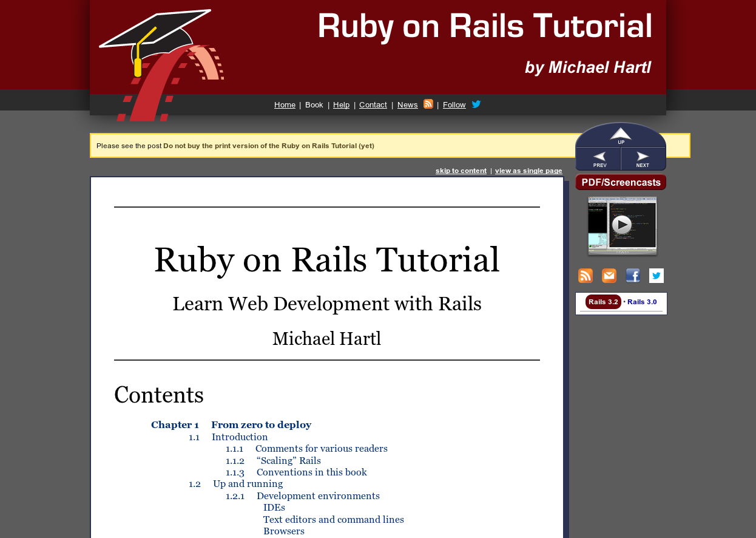This screenshot has height=538, width=756.
Task: Open the "Do not buy the print version" post
Action: point(269,146)
